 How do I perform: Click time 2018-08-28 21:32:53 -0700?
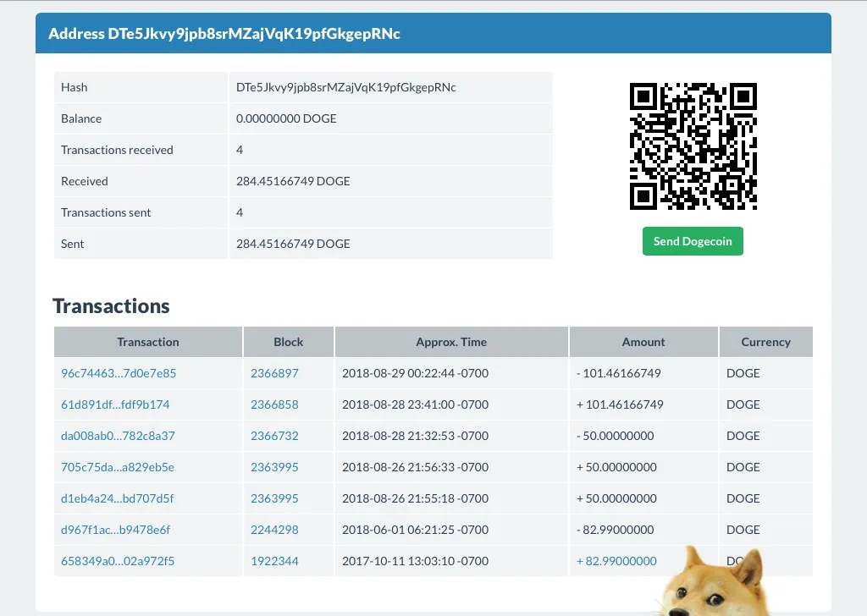pos(415,436)
